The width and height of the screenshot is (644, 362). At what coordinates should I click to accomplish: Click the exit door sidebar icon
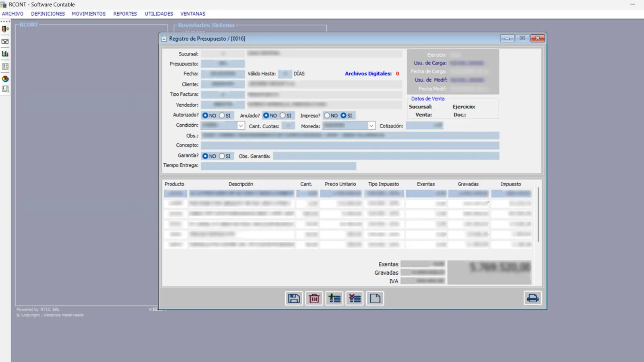pos(5,29)
